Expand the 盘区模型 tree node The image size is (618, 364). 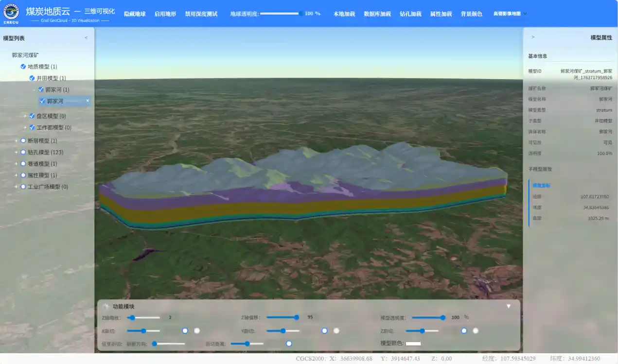(25, 116)
